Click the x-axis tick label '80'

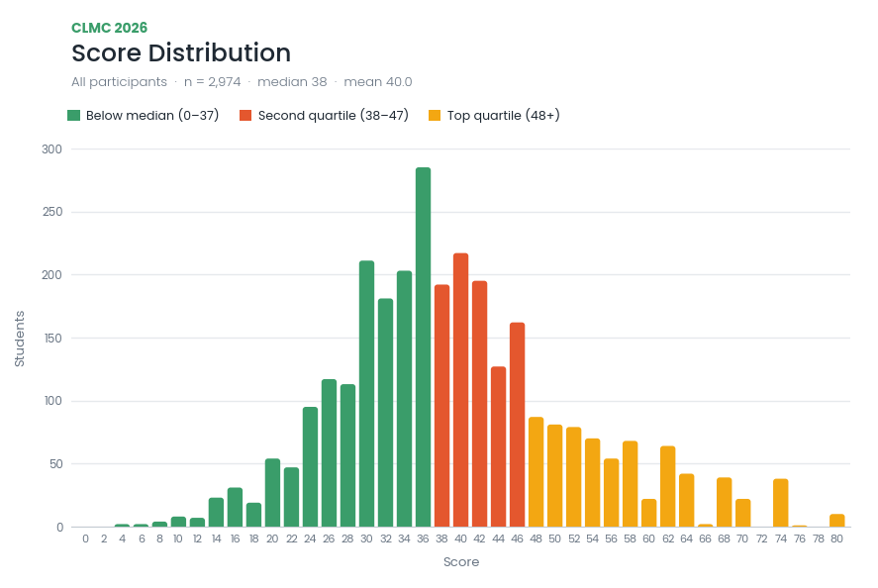click(x=836, y=539)
